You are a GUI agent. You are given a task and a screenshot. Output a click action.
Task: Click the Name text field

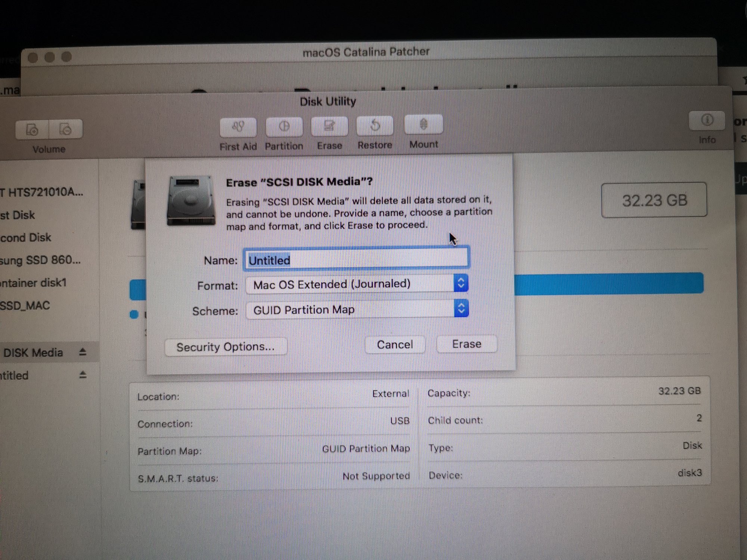[x=357, y=259]
